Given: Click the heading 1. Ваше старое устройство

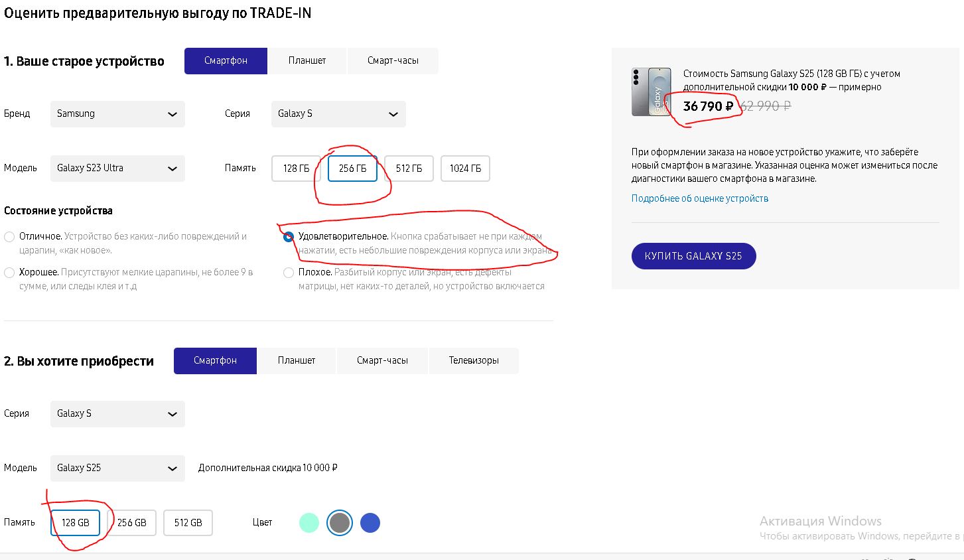Looking at the screenshot, I should click(x=84, y=62).
